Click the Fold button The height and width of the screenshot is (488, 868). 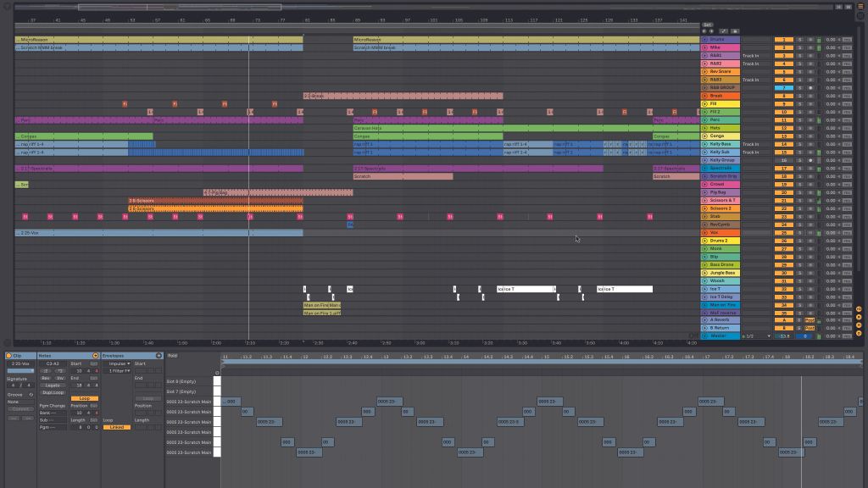point(173,356)
